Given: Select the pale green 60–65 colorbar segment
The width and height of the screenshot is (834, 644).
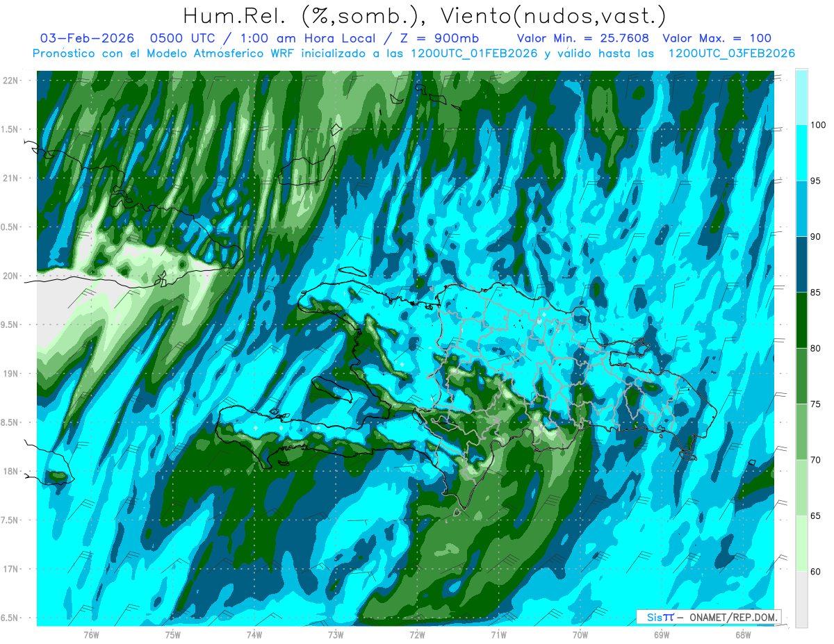Looking at the screenshot, I should coord(801,543).
